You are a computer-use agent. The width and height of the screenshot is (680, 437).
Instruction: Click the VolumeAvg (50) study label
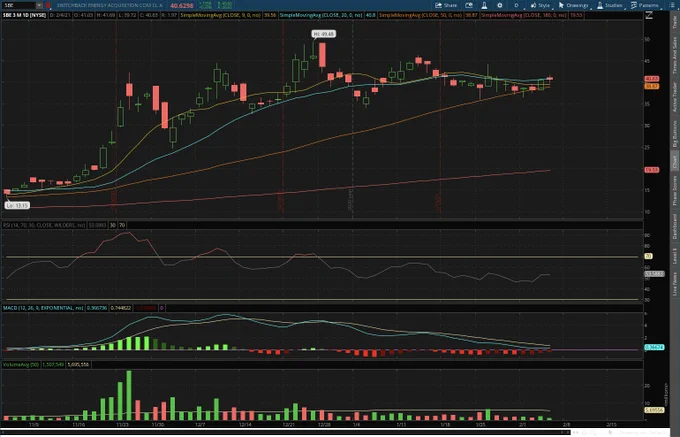click(x=21, y=365)
